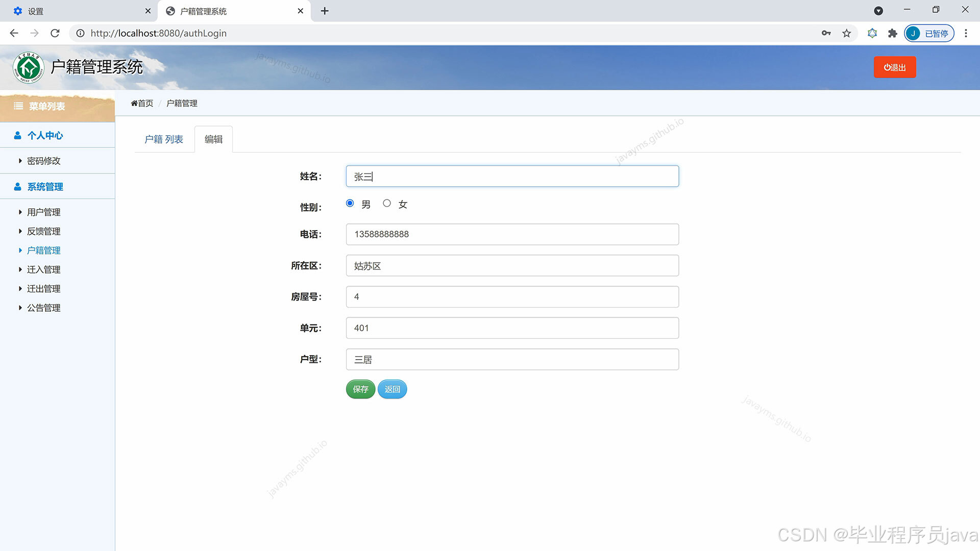The height and width of the screenshot is (551, 980).
Task: Click the site info icon
Action: click(80, 33)
